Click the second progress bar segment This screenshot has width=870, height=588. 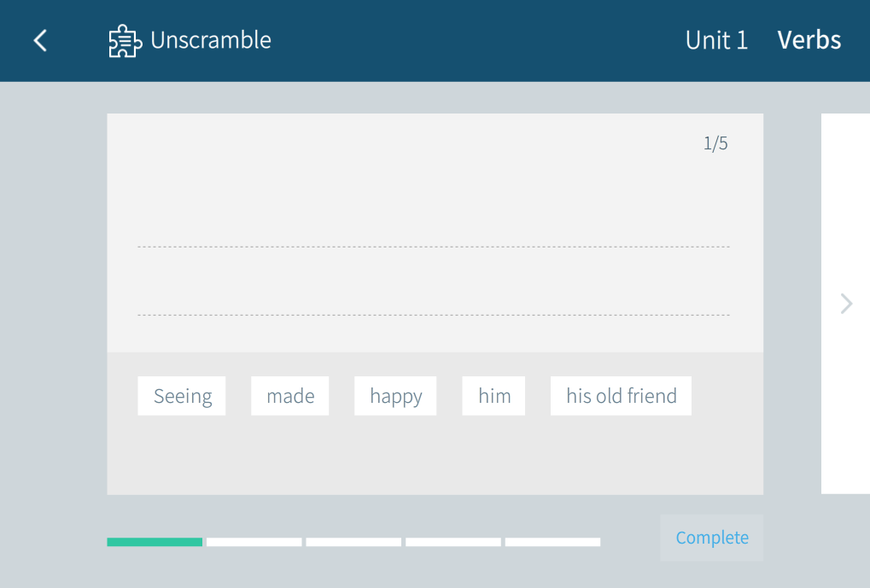coord(254,542)
